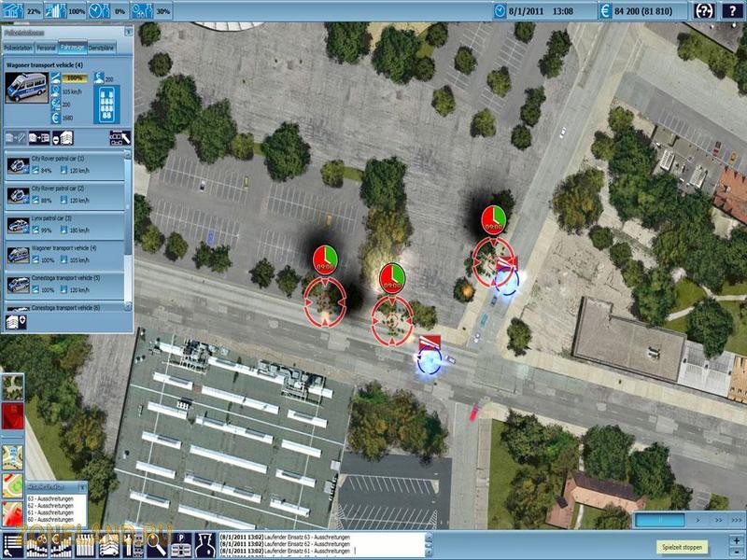
Task: Choose Conestoga transport vehicle (5)
Action: point(65,283)
